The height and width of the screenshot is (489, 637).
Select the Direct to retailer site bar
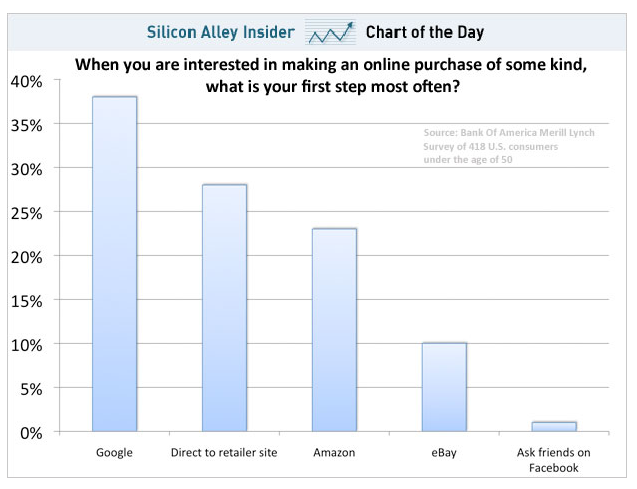pyautogui.click(x=224, y=308)
